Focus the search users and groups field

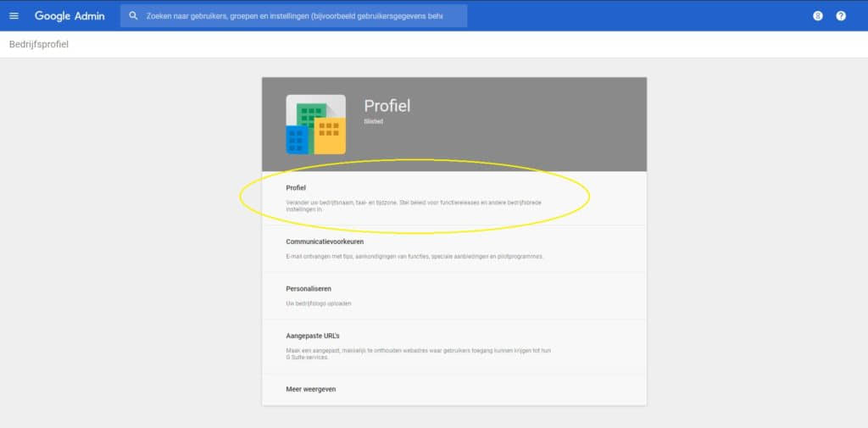[294, 16]
